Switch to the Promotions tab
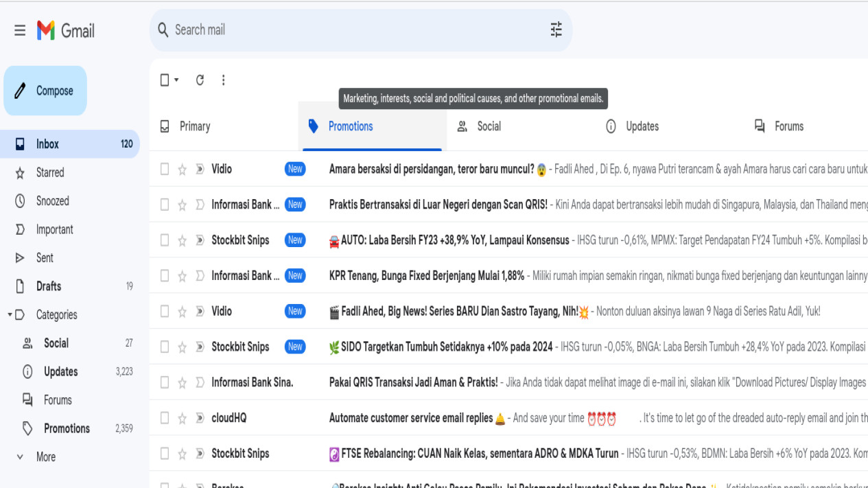 click(373, 126)
